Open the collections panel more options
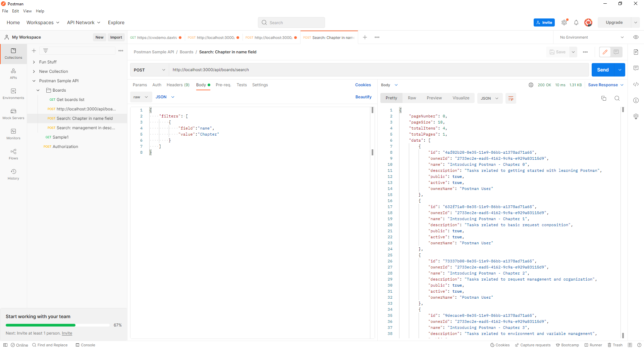 coord(121,51)
